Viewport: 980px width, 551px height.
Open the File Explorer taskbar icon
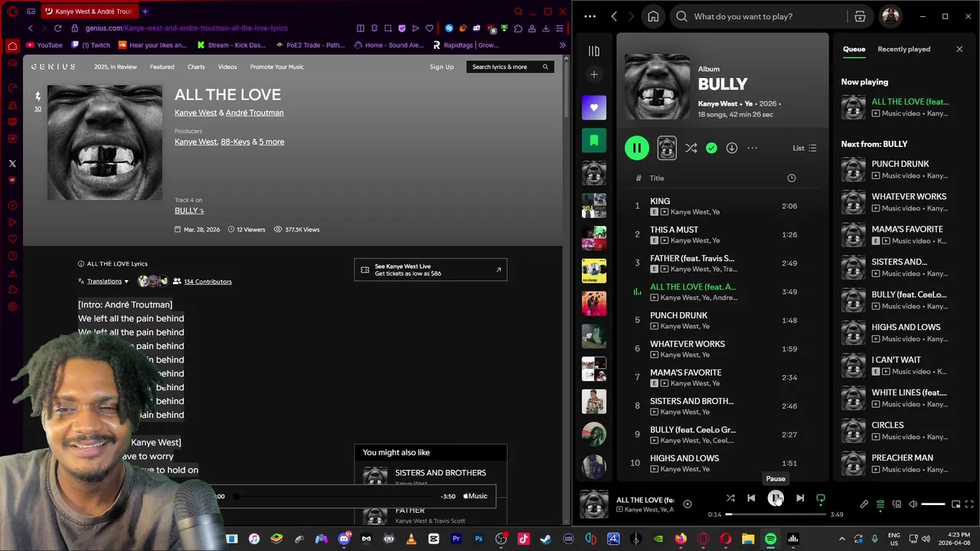[748, 539]
